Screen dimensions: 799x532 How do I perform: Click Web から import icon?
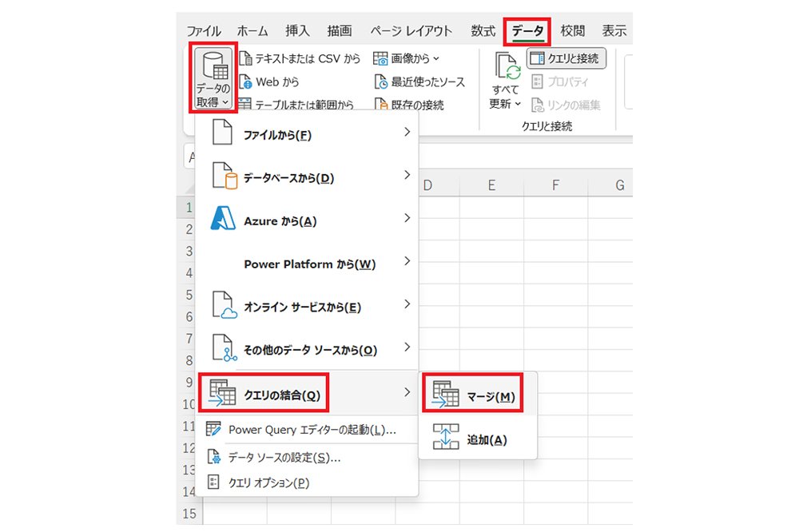click(x=245, y=81)
